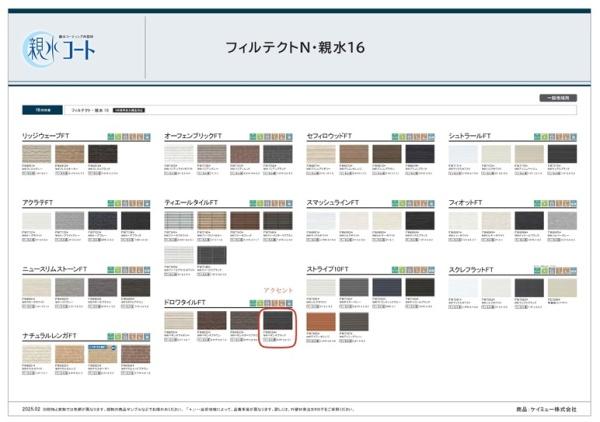Select the beige striped ドロワタイルFT swatch
The width and height of the screenshot is (600, 422).
(179, 321)
